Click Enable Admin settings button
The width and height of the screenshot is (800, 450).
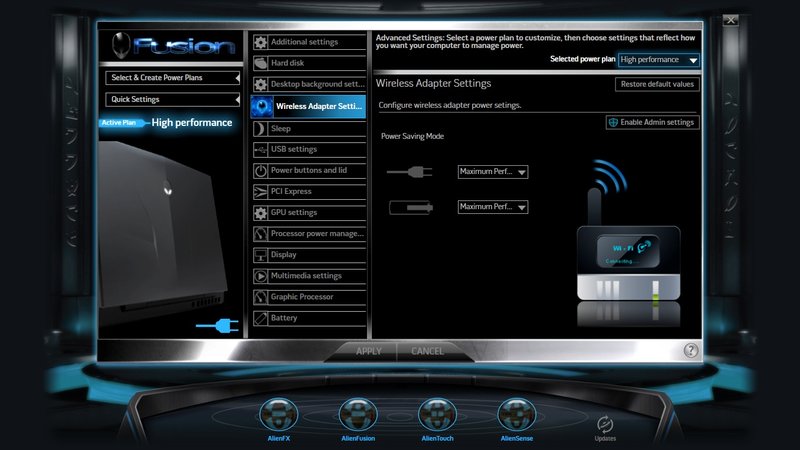653,122
